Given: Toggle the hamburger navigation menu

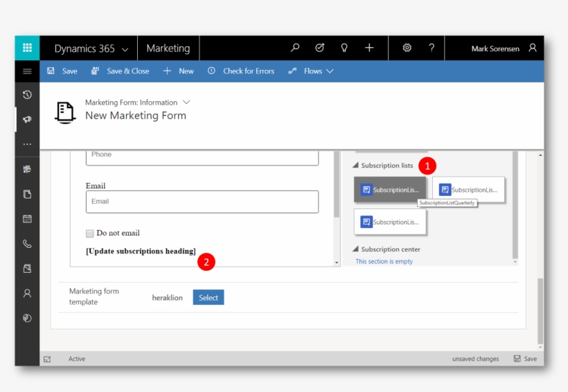Looking at the screenshot, I should tap(27, 71).
